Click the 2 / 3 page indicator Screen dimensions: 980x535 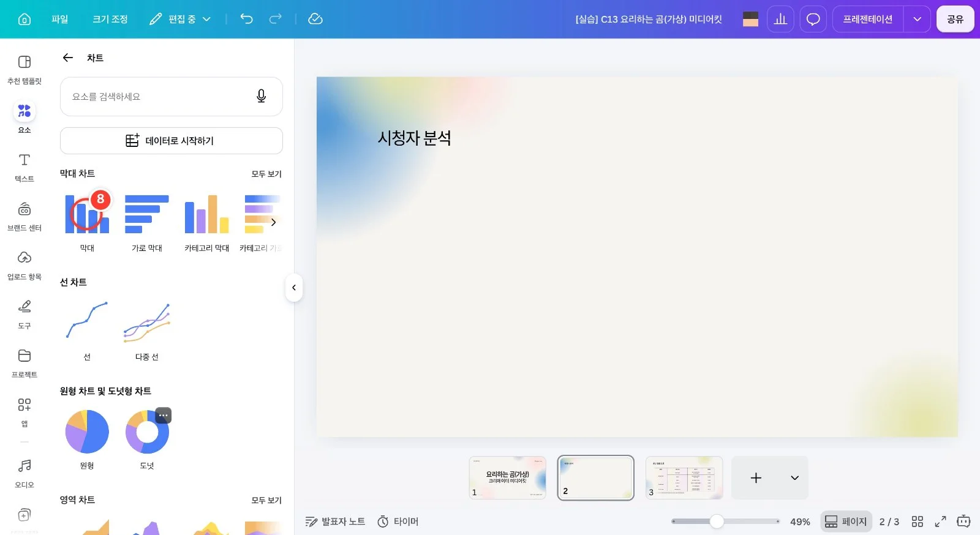tap(889, 522)
